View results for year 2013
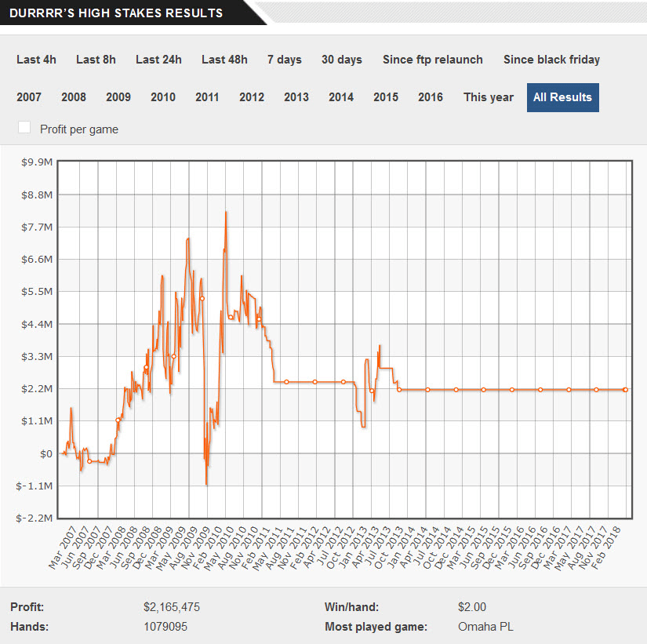 [296, 97]
